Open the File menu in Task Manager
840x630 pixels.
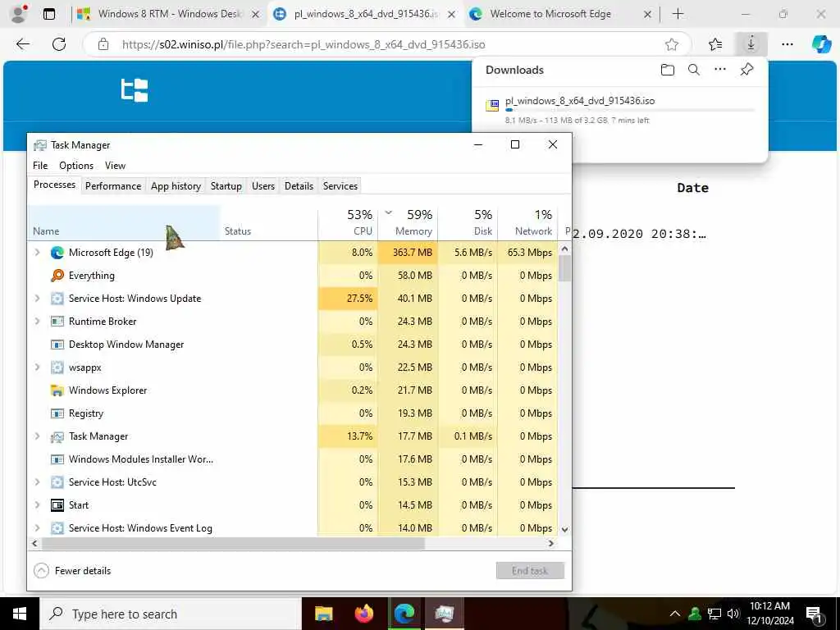(40, 166)
